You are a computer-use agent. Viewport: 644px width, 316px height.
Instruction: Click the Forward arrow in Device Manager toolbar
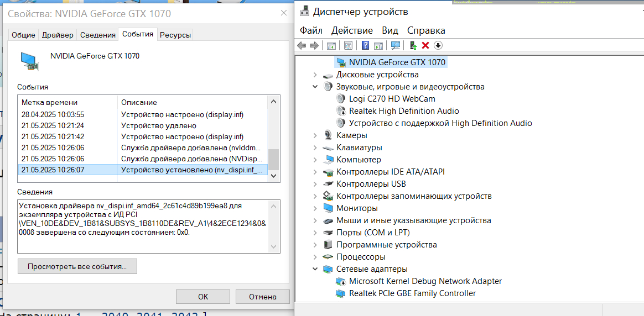point(314,45)
